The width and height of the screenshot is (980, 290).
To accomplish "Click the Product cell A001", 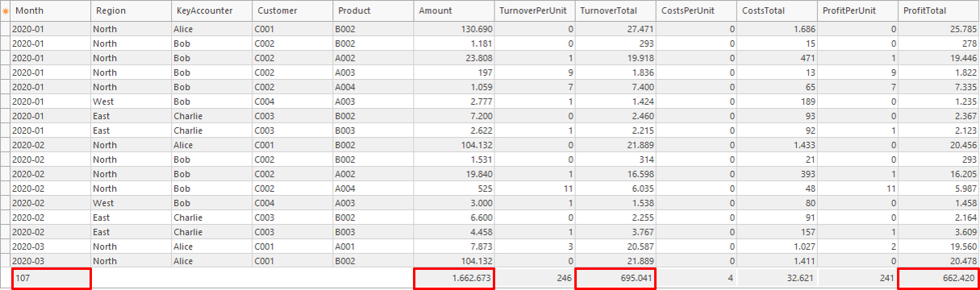I will point(373,246).
